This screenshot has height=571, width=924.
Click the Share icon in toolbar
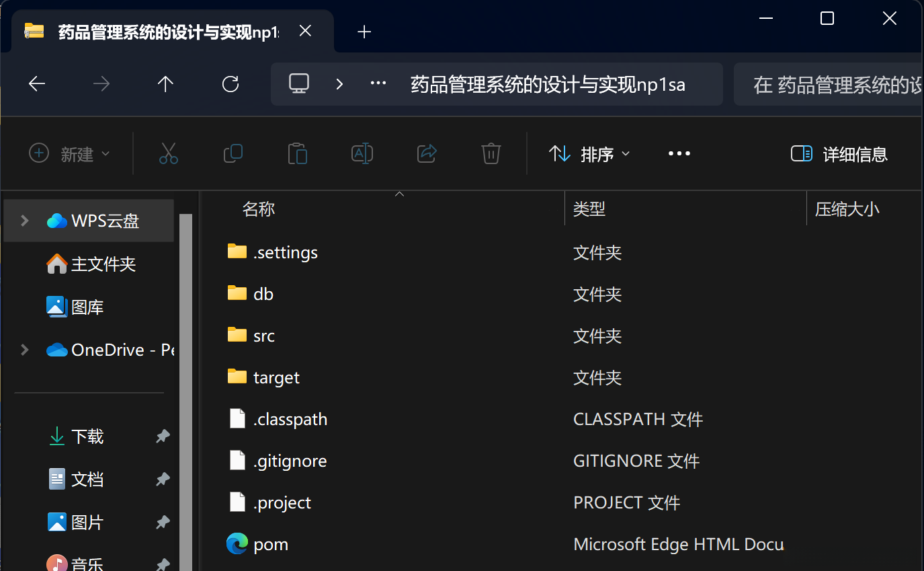(x=427, y=154)
